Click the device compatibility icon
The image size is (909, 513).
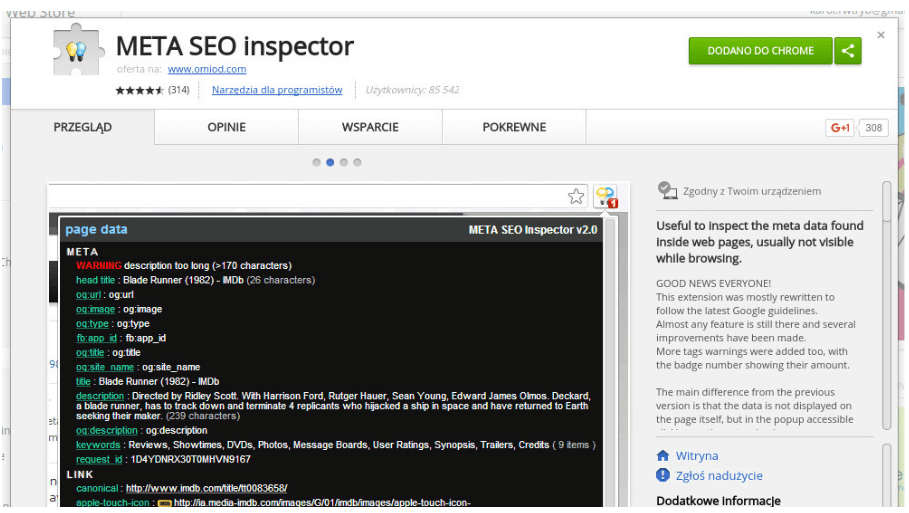(x=667, y=190)
